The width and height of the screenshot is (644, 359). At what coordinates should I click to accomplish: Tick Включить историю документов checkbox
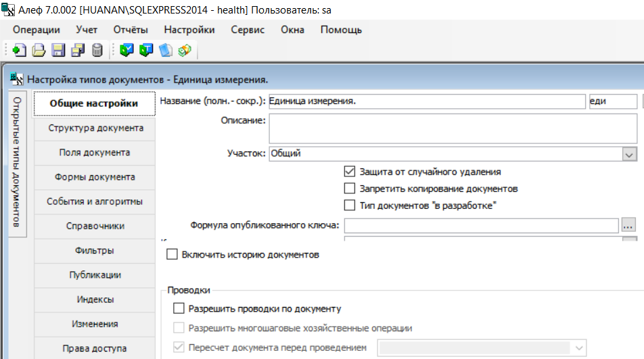coord(172,254)
